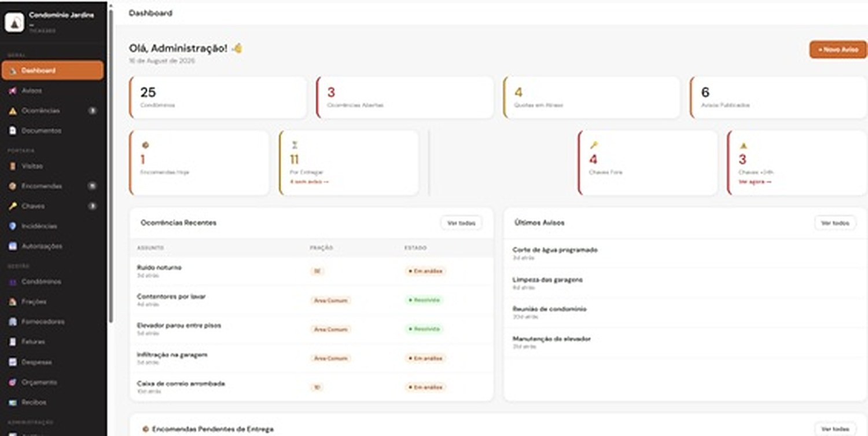Click Ver todas in Encomendas Pendentes de Entrega

(x=835, y=429)
